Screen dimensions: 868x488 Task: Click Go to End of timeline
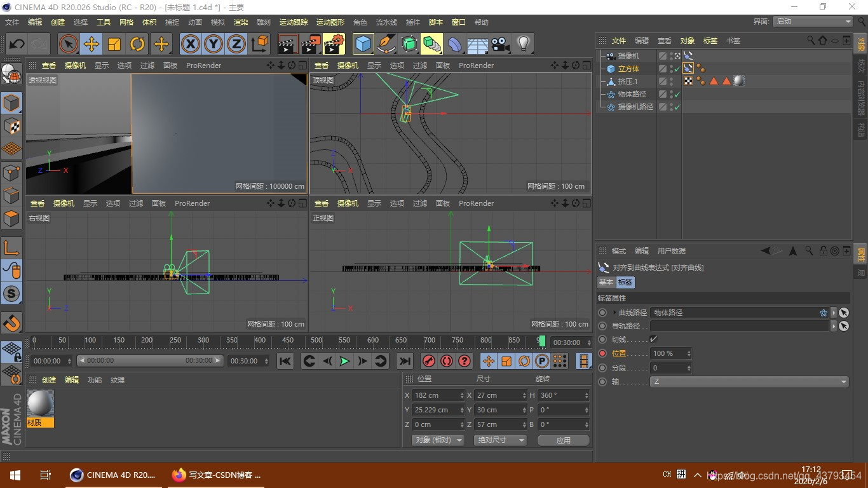[x=404, y=361]
